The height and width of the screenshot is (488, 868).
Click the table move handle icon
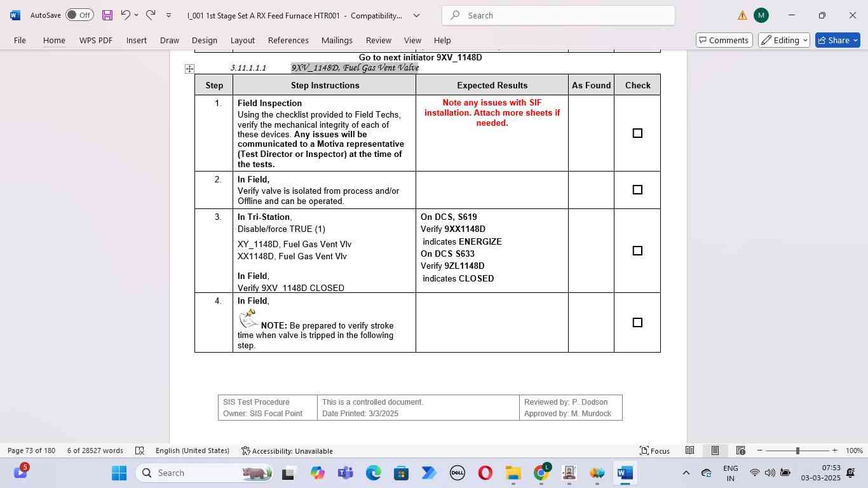[189, 69]
